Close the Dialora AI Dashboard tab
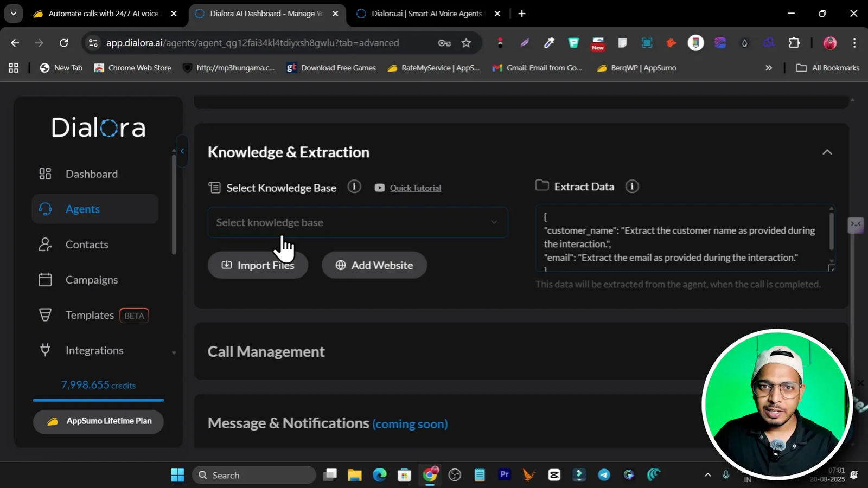Screen dimensions: 868x488 tap(335, 14)
